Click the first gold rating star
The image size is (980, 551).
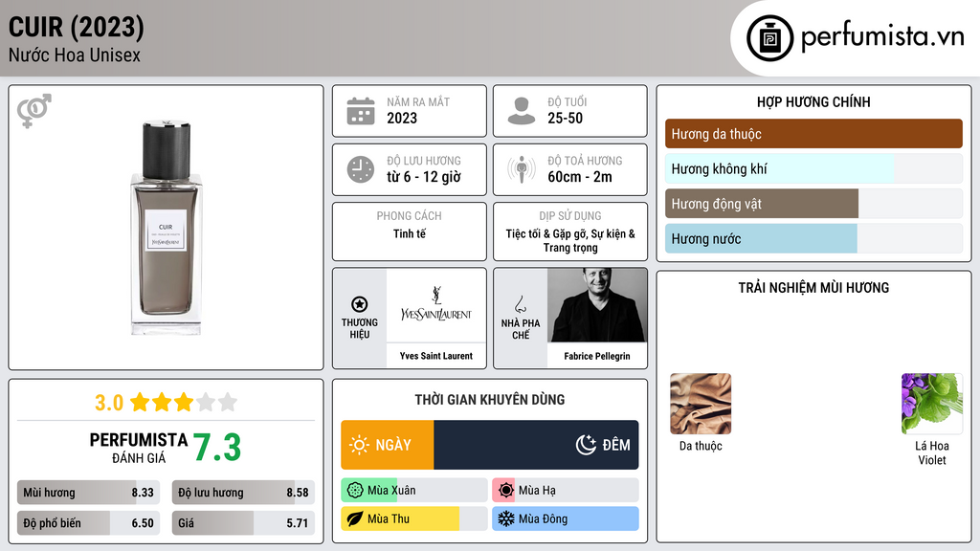tap(140, 402)
